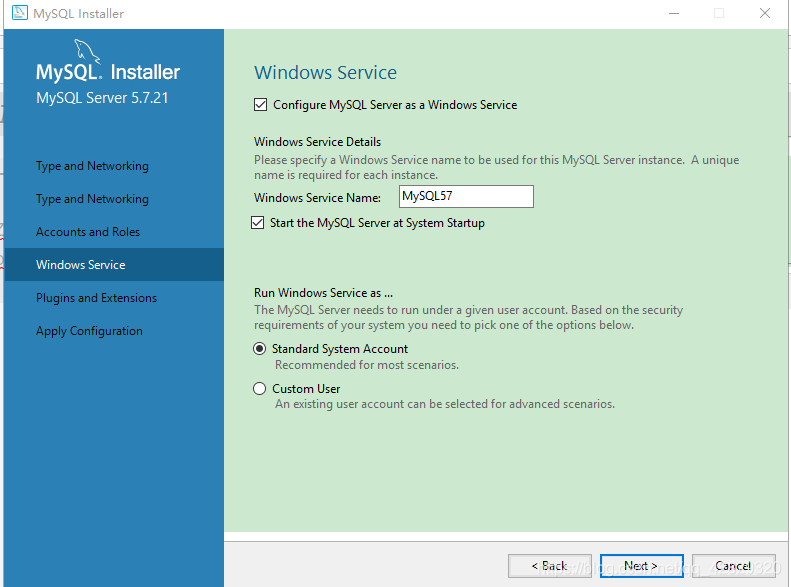The width and height of the screenshot is (791, 587).
Task: Open the Apply Configuration step
Action: 89,331
